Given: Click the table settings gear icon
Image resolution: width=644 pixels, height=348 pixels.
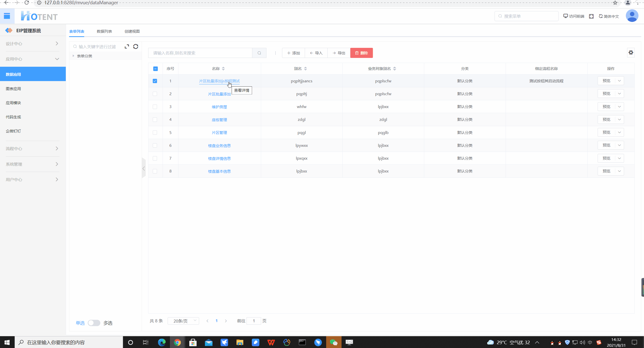Looking at the screenshot, I should click(x=631, y=52).
